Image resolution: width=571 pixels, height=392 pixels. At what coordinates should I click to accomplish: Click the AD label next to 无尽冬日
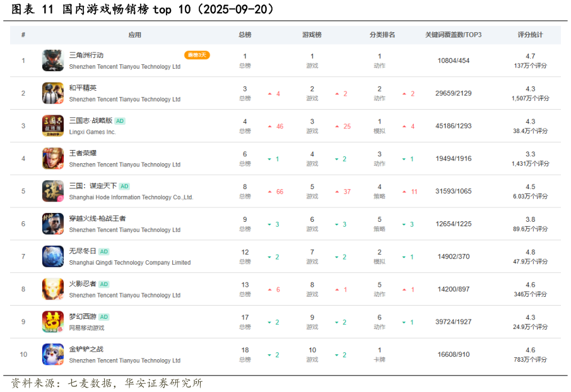tap(103, 251)
